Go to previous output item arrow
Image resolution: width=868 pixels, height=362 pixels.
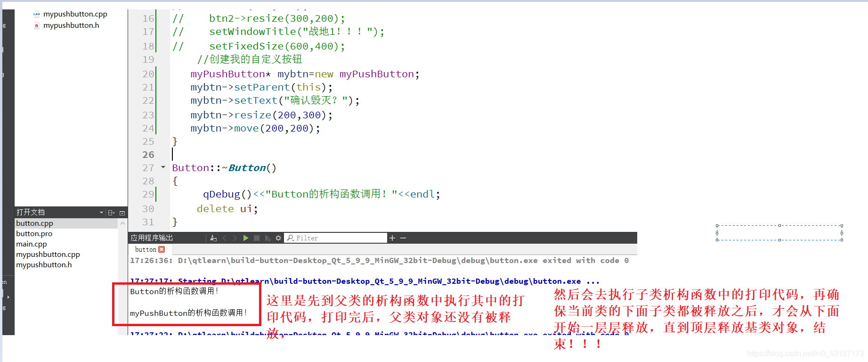pos(225,238)
